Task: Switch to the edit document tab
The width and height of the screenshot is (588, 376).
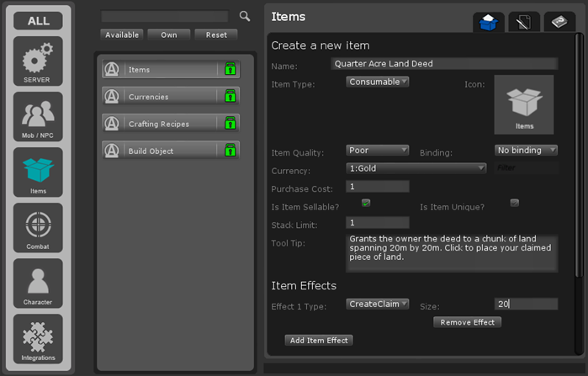Action: click(523, 23)
